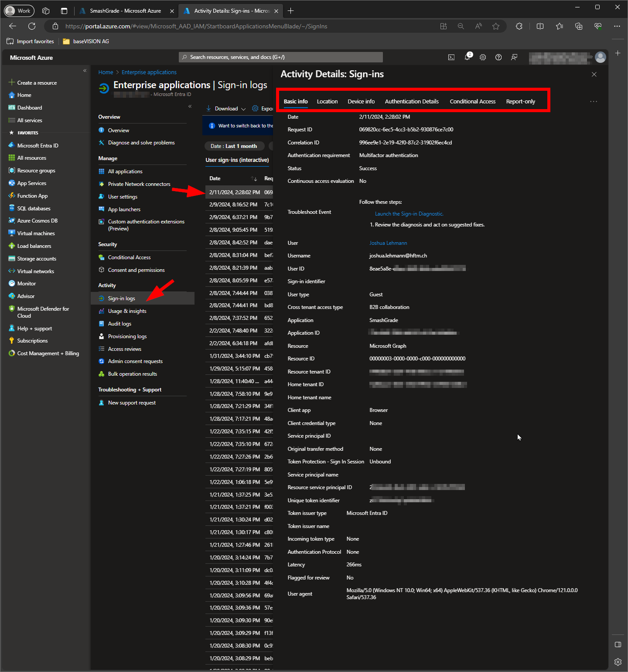Open All services in the sidebar

point(25,120)
